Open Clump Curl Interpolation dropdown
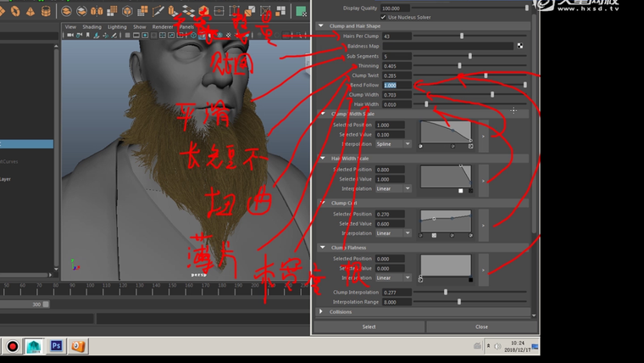 (395, 232)
